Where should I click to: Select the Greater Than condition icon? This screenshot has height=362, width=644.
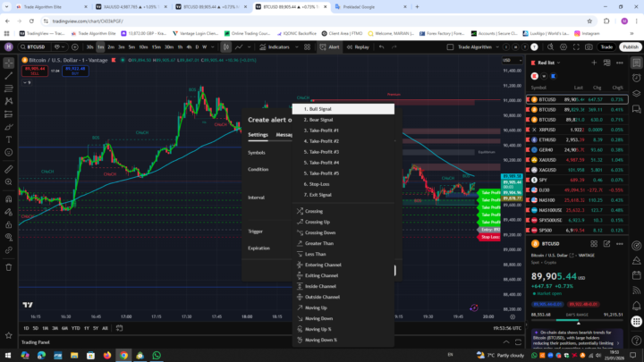299,243
